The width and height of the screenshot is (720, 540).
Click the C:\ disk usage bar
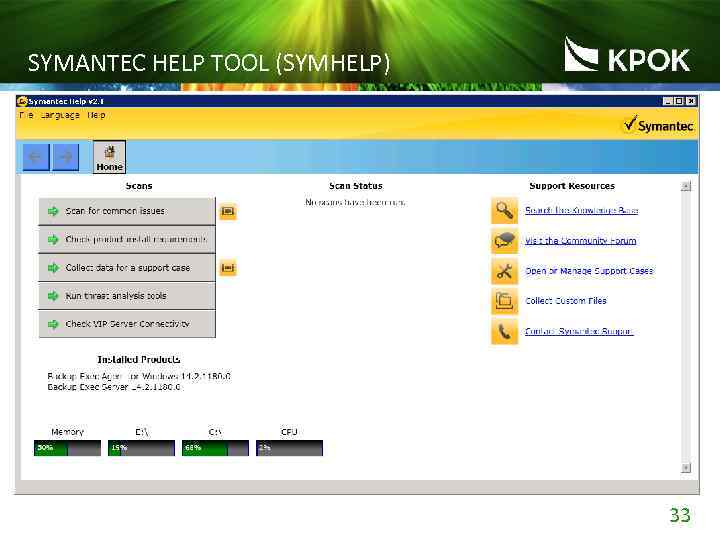215,448
